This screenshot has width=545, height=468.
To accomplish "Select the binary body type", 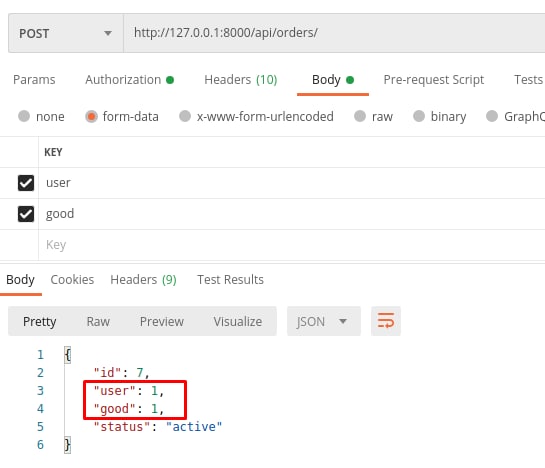I will coord(439,116).
